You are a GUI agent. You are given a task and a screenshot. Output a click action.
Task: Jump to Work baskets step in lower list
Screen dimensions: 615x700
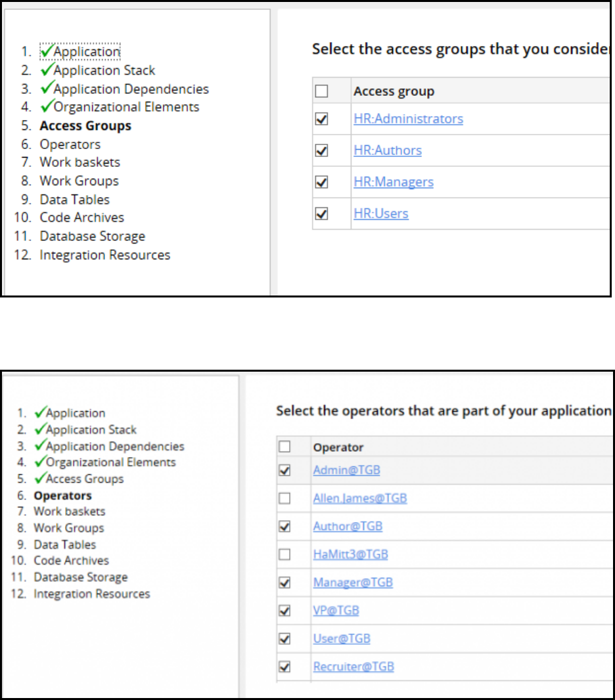click(x=69, y=512)
